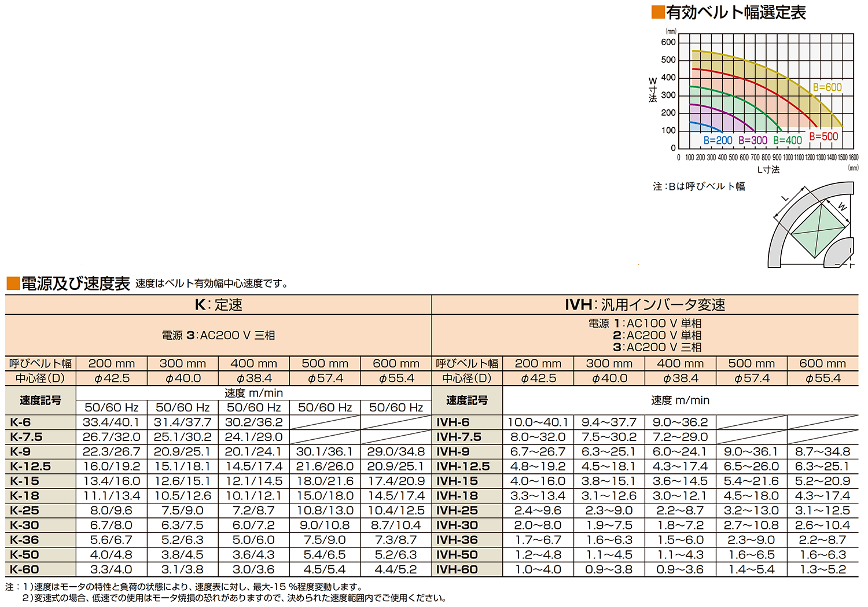Click the K-9 row label
The height and width of the screenshot is (607, 868).
[41, 452]
